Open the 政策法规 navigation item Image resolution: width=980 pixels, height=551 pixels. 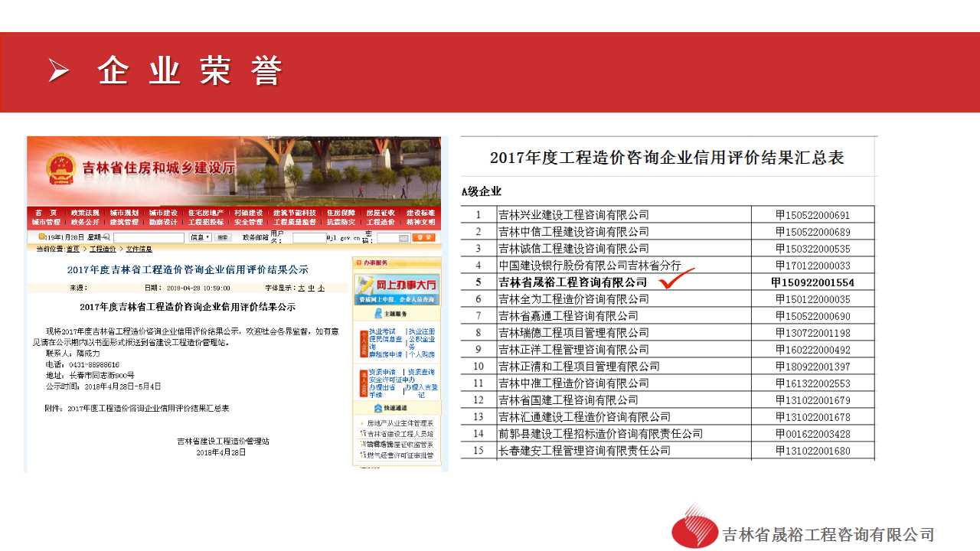[x=84, y=213]
